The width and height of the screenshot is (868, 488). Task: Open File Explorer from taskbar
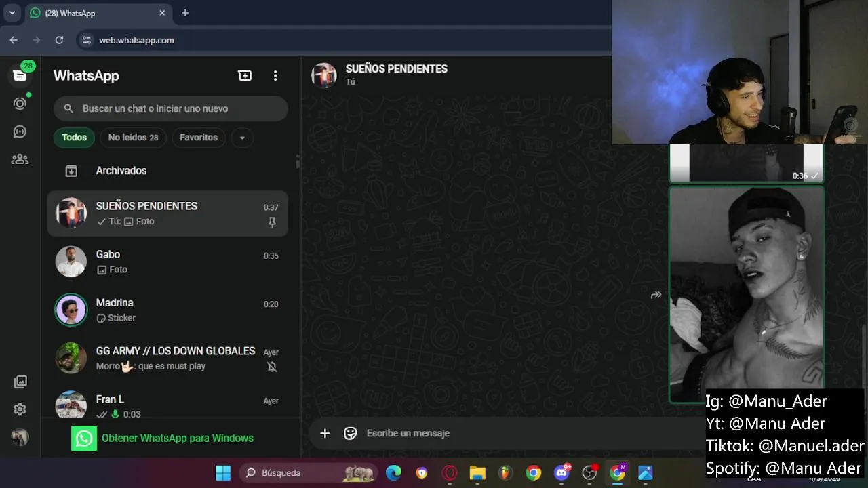[x=477, y=473]
